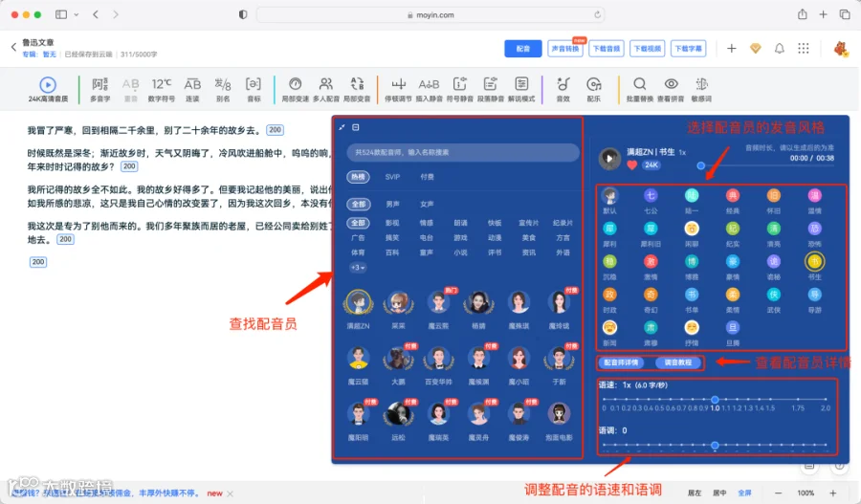Click the 下载字幕 download subtitles button
Image resolution: width=861 pixels, height=504 pixels.
point(689,49)
